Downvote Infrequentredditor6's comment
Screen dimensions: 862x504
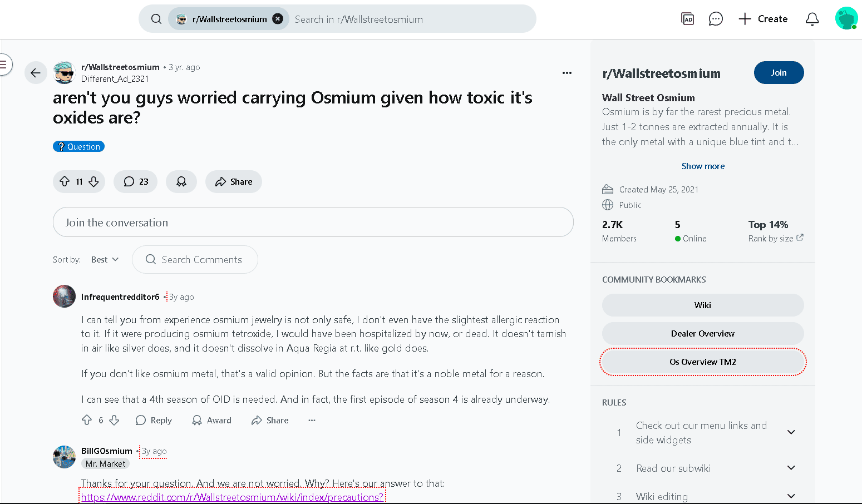114,420
